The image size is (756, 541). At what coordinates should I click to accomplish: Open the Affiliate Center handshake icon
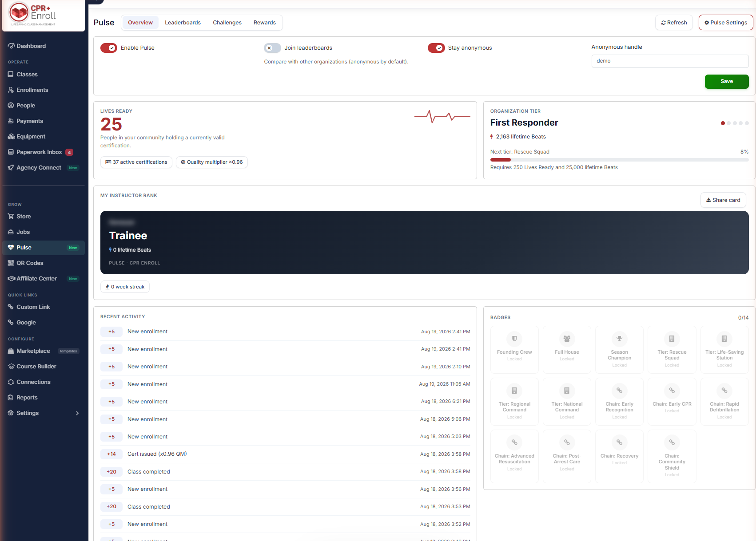11,278
